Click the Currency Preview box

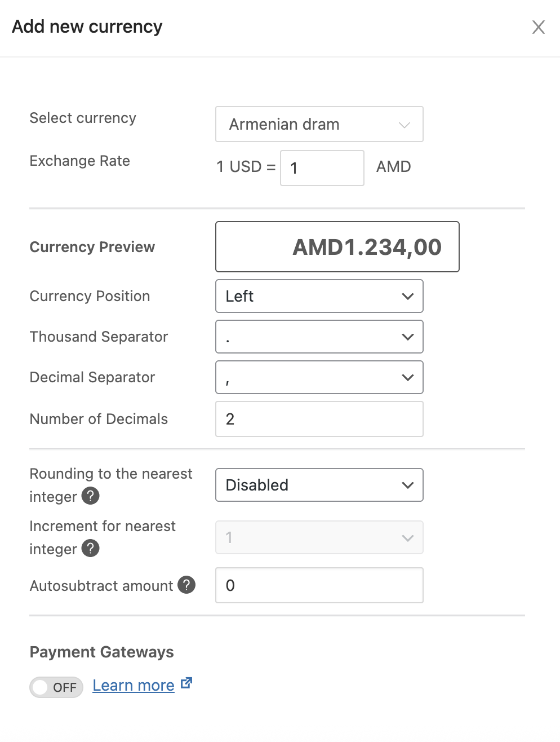pos(337,247)
